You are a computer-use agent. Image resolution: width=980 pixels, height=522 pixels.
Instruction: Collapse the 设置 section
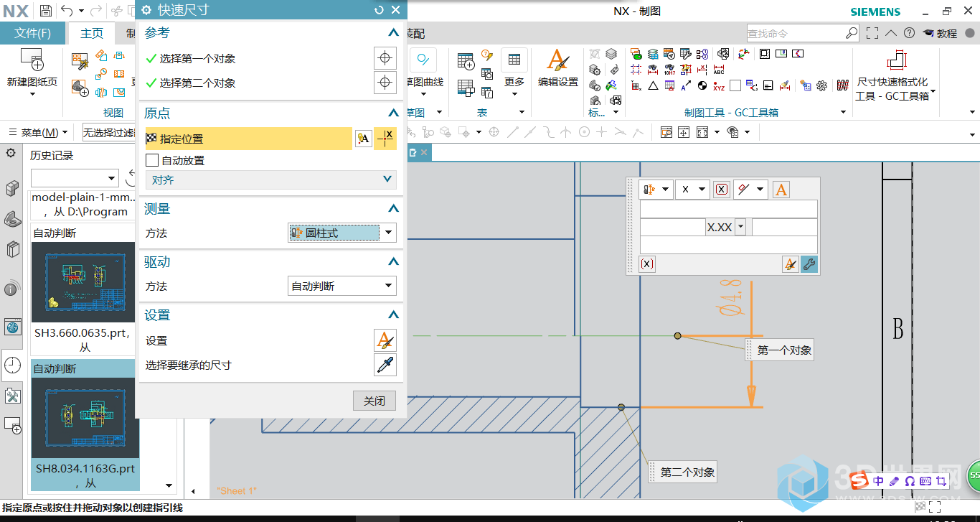pos(392,315)
